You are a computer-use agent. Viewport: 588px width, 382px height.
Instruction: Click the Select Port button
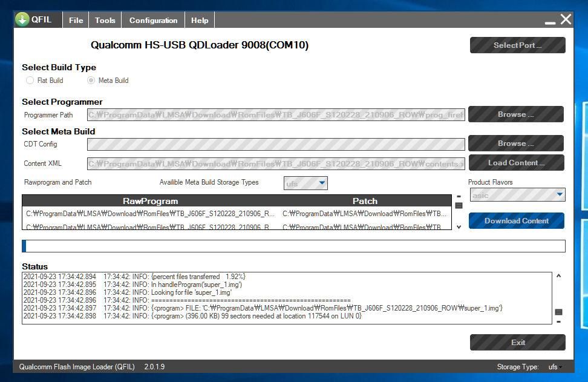pos(517,45)
